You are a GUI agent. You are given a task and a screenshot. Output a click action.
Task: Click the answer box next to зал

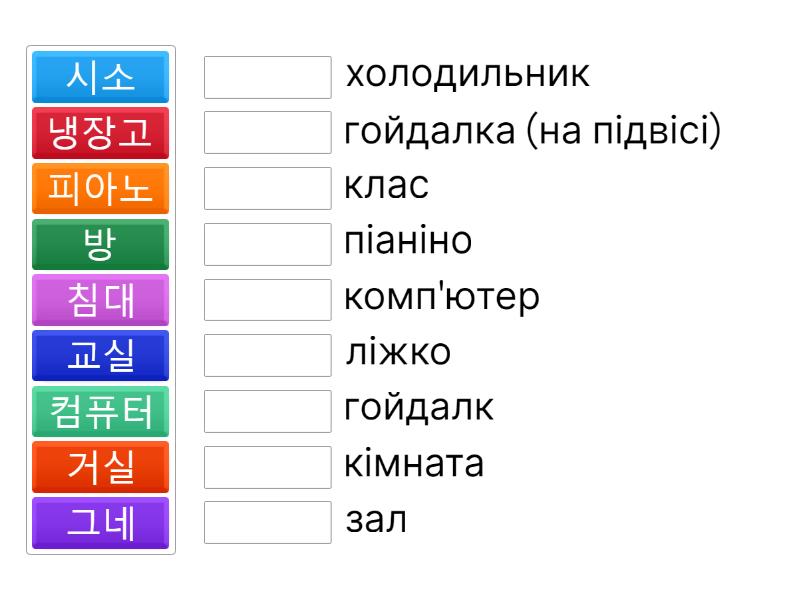pos(267,523)
